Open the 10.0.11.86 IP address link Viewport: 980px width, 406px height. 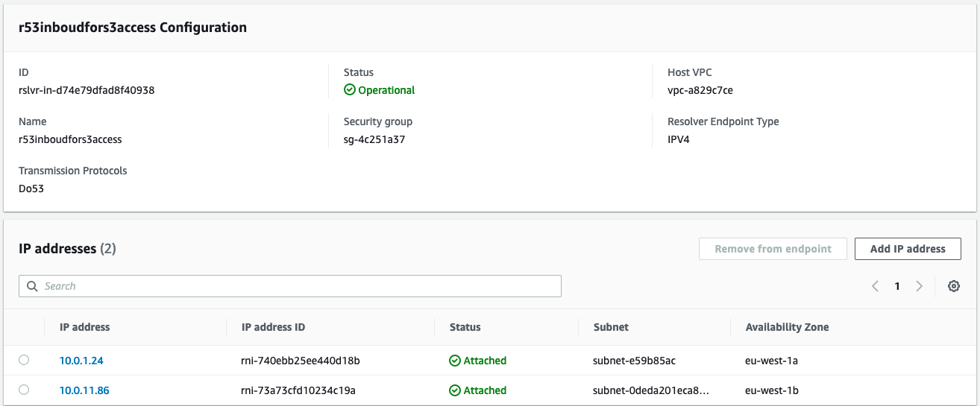coord(84,390)
